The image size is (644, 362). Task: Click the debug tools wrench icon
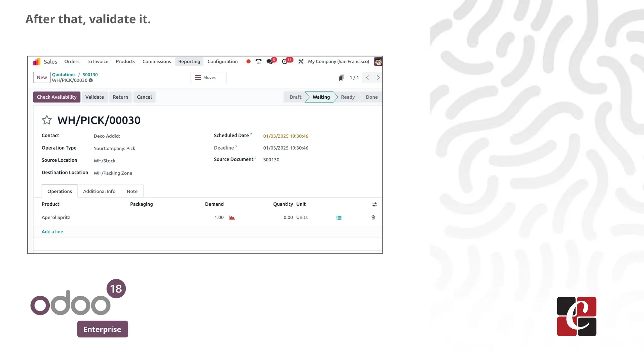click(x=301, y=62)
